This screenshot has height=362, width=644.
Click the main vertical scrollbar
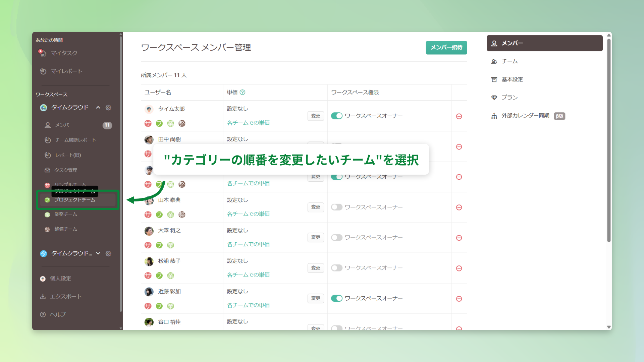click(x=609, y=141)
